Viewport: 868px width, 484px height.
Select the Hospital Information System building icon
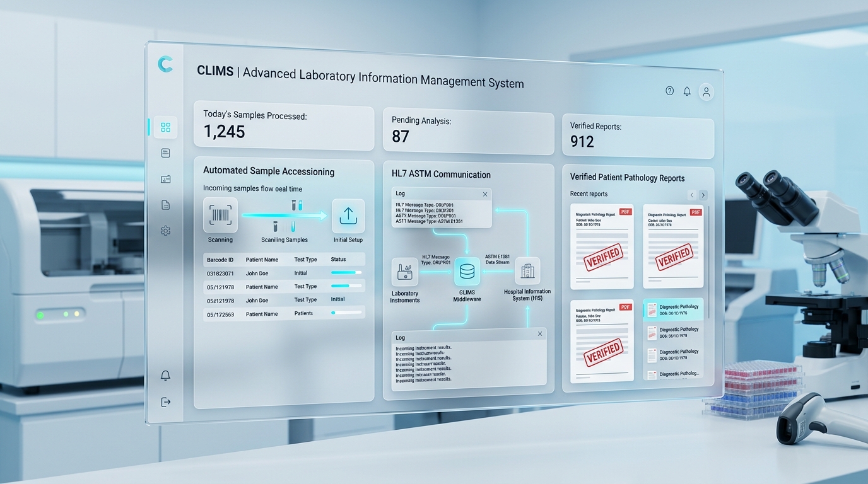click(527, 272)
